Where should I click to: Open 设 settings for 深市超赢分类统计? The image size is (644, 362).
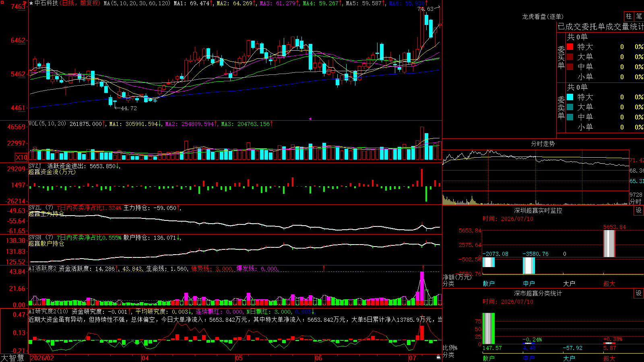tap(639, 293)
